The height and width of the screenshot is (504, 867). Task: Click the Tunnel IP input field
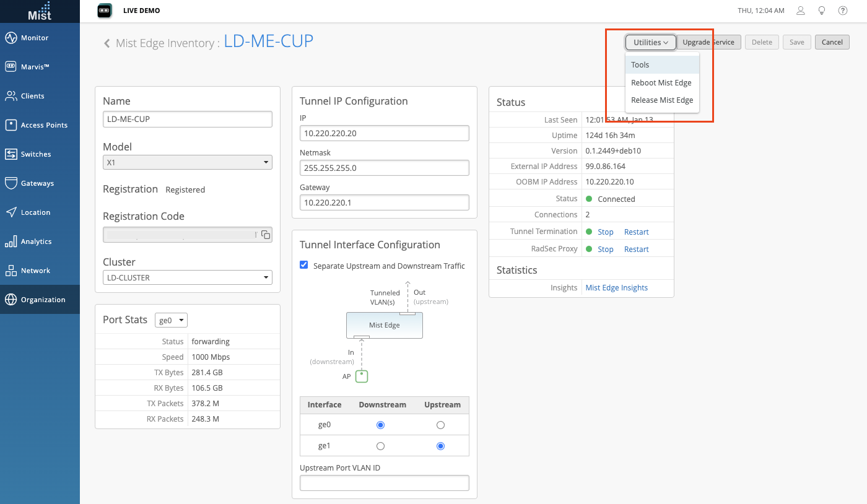click(385, 133)
